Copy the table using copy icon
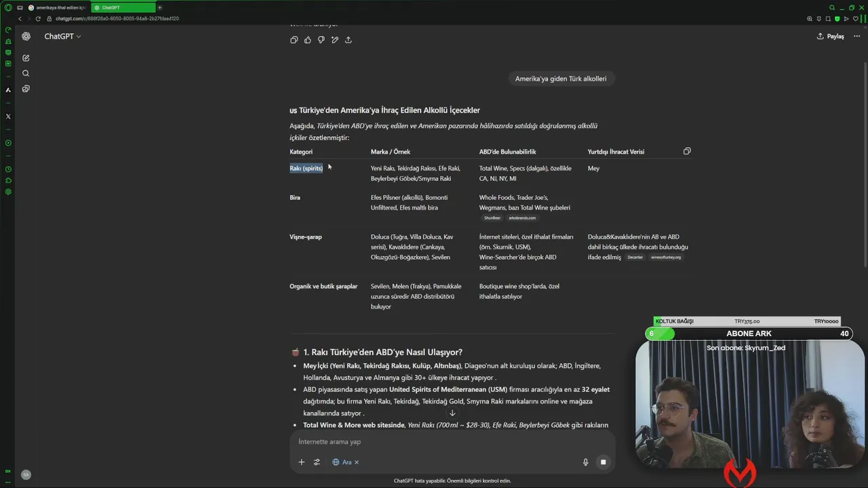Viewport: 868px width, 488px height. coord(687,151)
